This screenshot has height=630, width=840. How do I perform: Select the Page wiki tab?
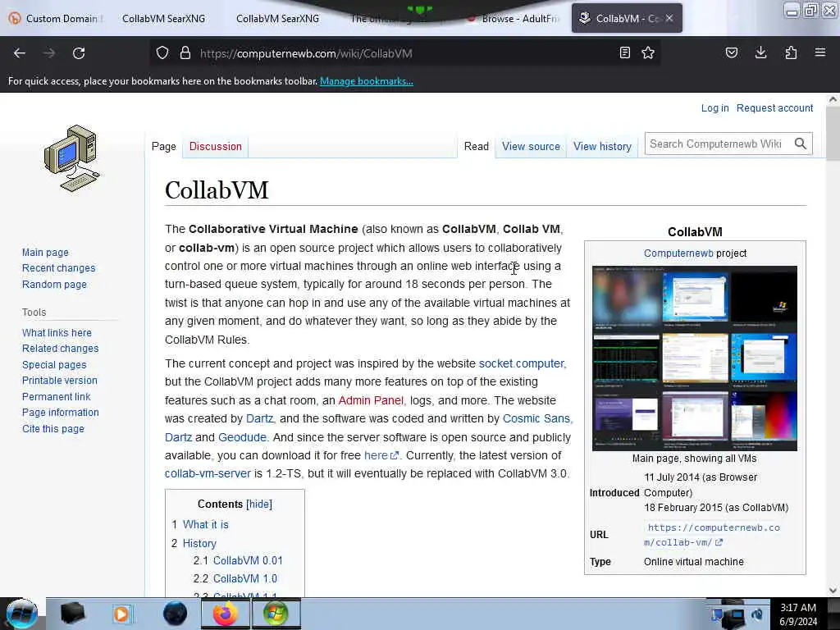point(163,146)
